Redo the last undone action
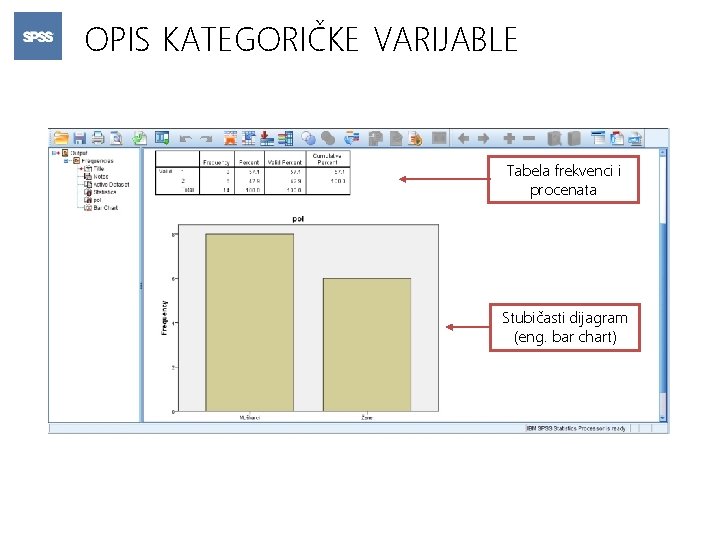 tap(206, 139)
